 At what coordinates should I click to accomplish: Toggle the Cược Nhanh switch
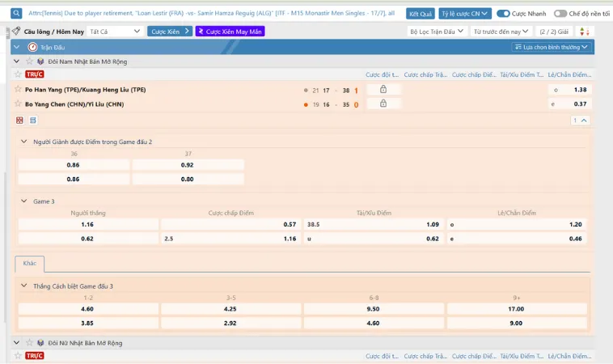504,14
